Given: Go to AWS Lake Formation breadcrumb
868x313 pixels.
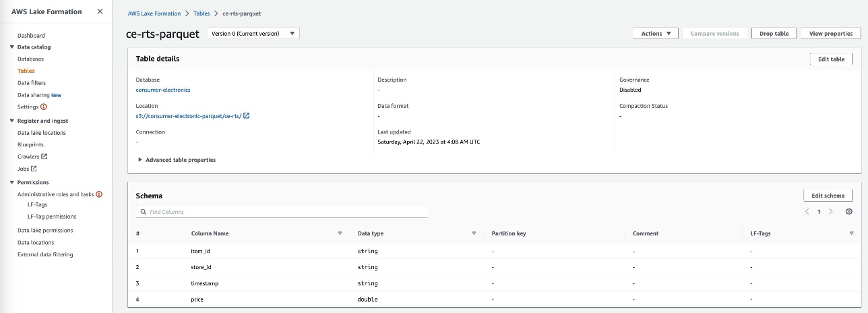Looking at the screenshot, I should (154, 13).
